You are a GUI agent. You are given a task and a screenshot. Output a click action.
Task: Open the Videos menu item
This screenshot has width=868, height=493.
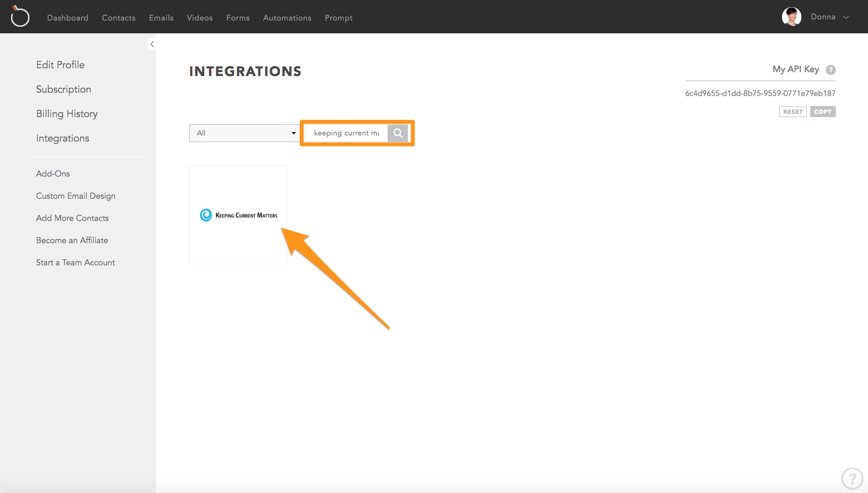point(200,18)
